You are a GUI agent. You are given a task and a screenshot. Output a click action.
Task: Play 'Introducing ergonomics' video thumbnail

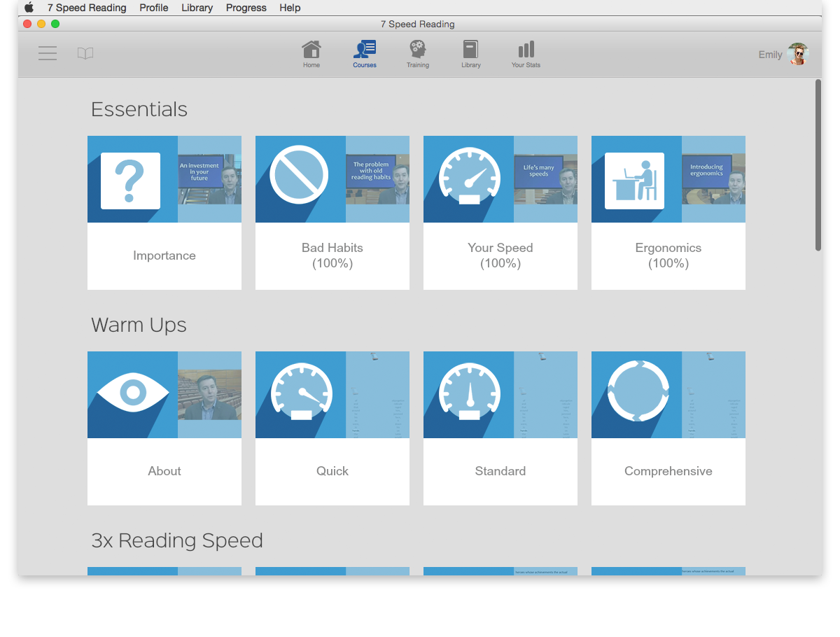click(x=713, y=179)
